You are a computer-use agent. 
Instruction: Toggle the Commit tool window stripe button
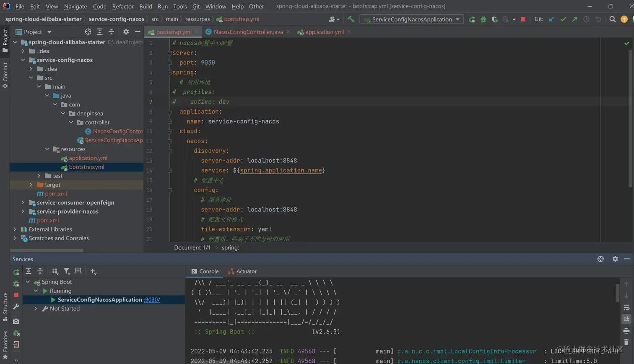5,75
